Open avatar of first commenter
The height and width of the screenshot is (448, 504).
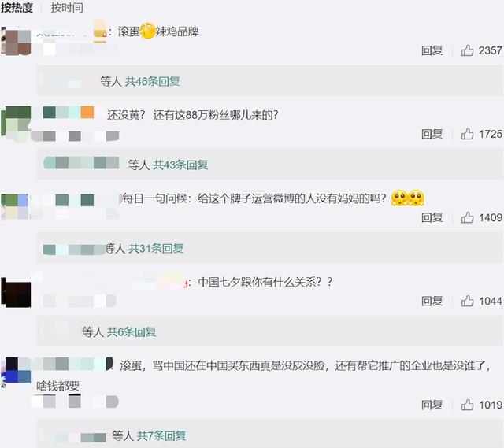(x=16, y=41)
